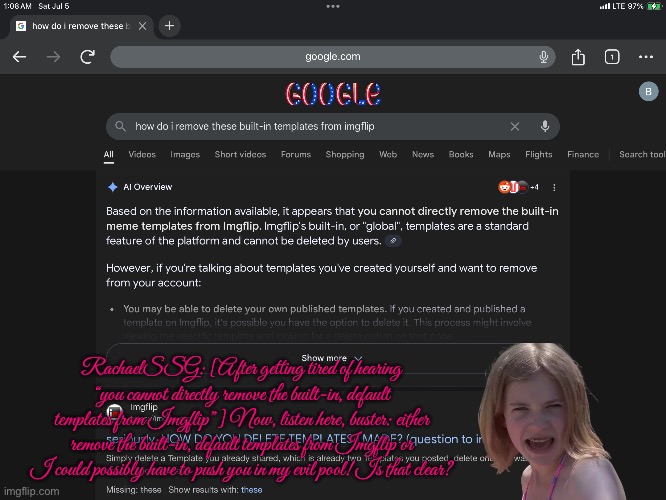The image size is (666, 500).
Task: Open the 'HOW DO YOU DELETE TEMPLATES I MADE?' result
Action: pos(294,439)
